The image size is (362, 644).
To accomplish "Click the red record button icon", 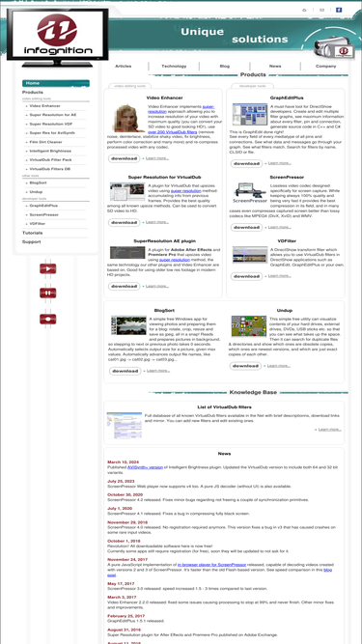I will [48, 320].
